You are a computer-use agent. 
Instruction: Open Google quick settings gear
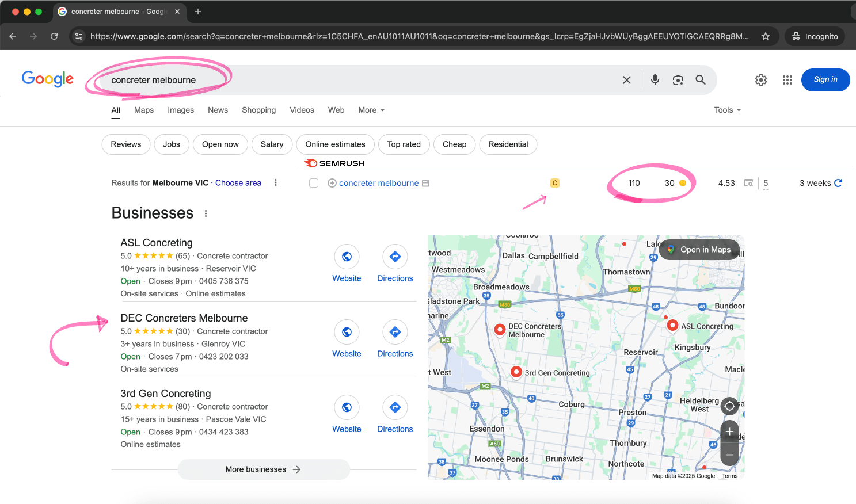760,80
